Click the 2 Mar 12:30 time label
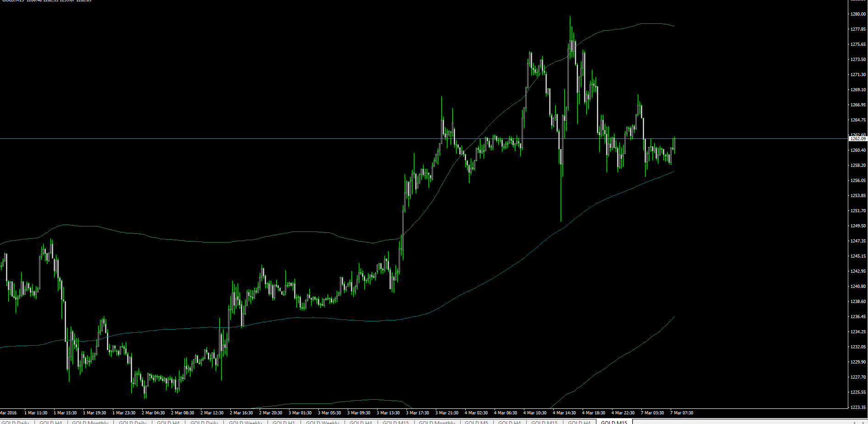The image size is (868, 424). click(x=212, y=413)
